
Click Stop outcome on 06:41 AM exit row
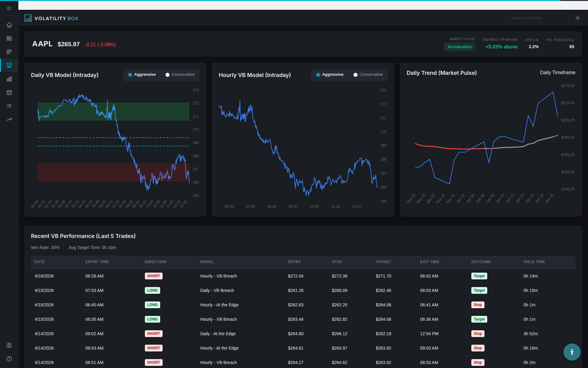pos(478,305)
